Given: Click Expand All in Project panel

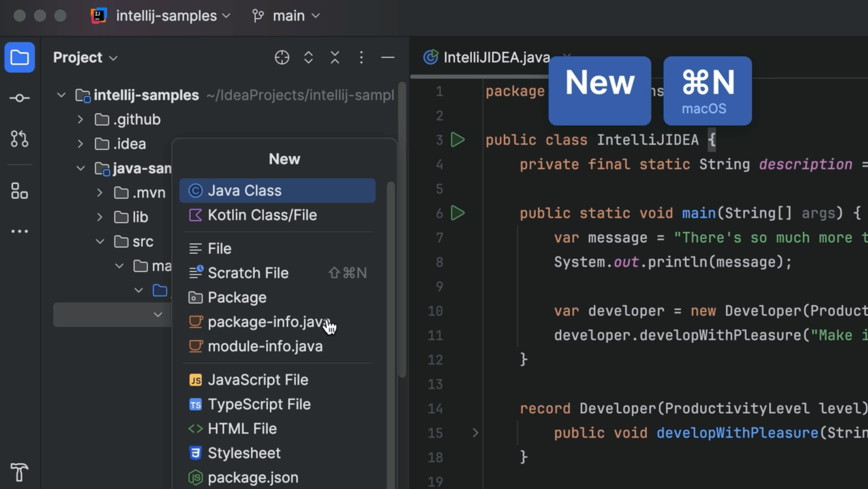Looking at the screenshot, I should (308, 58).
